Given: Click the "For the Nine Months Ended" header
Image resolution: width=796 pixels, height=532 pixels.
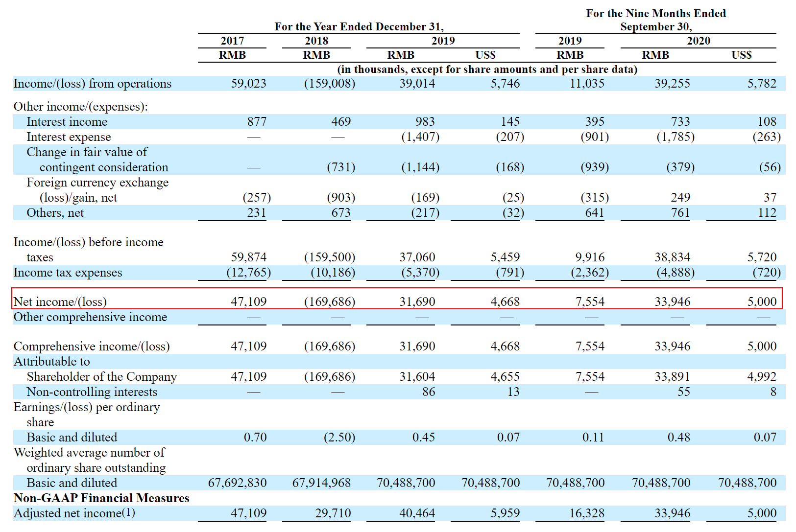Looking at the screenshot, I should 655,13.
